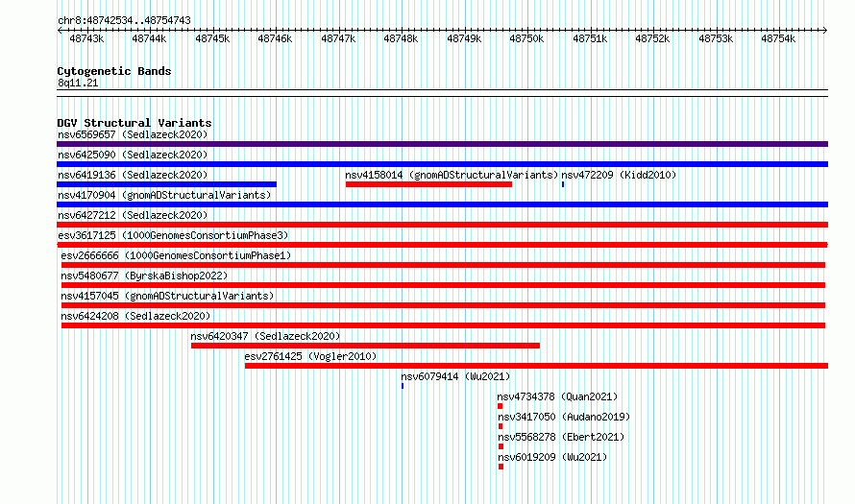Open the nsv6419136 (Sedlazeck2020) label

click(133, 175)
